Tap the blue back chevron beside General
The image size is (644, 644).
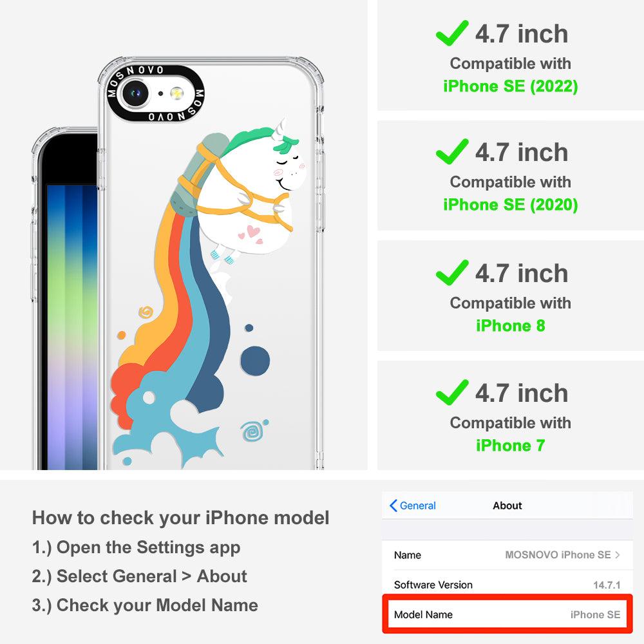tap(393, 506)
